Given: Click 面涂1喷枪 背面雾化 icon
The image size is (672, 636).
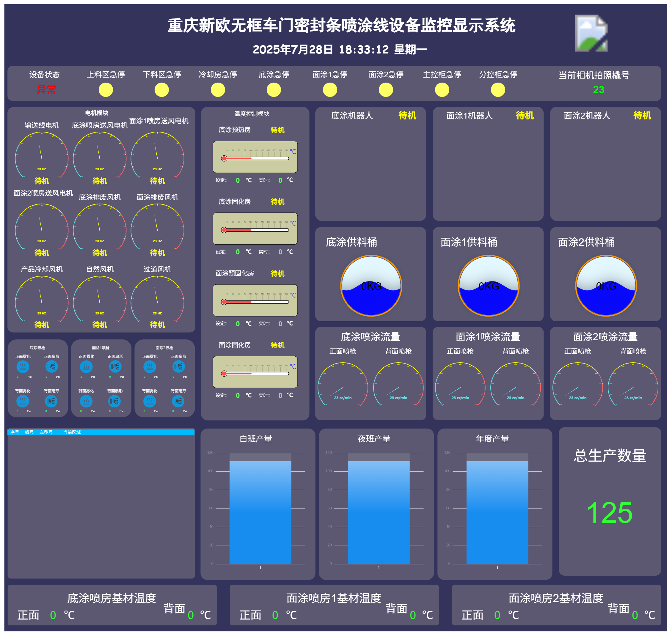Looking at the screenshot, I should tap(86, 401).
